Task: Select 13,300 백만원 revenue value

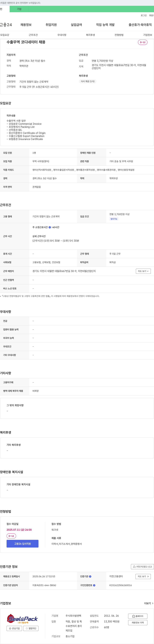Action: [112, 622]
